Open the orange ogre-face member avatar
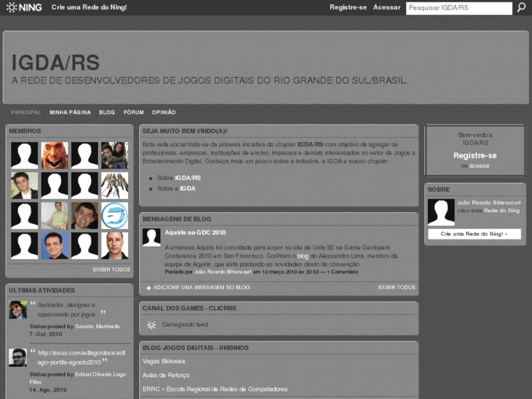532x399 pixels. point(55,155)
